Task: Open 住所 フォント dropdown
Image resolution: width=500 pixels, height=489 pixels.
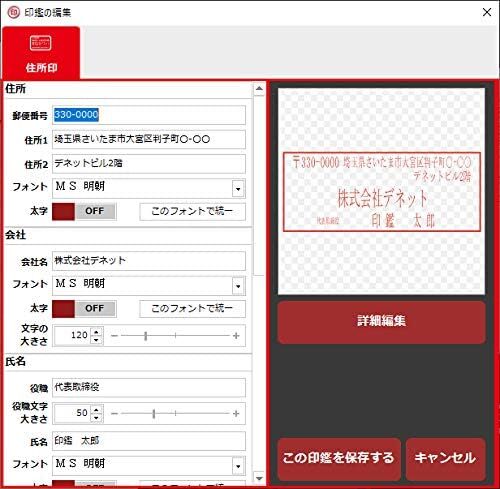Action: click(x=238, y=189)
